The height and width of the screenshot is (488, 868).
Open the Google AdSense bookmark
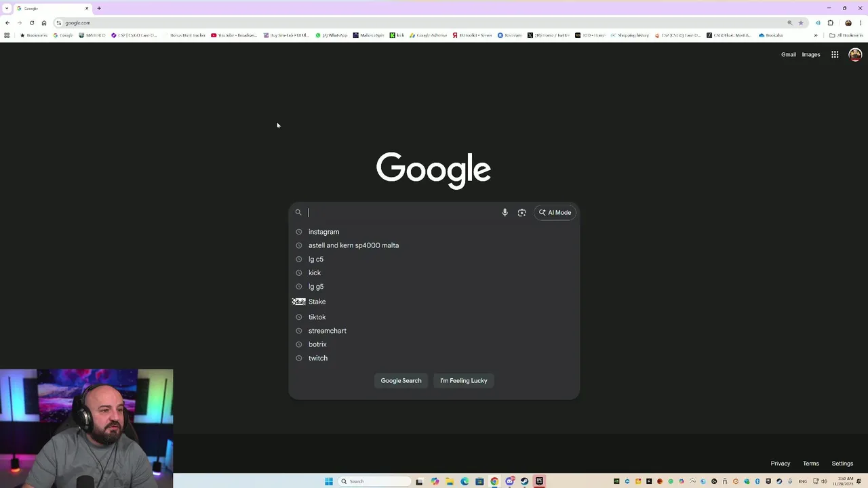click(429, 35)
